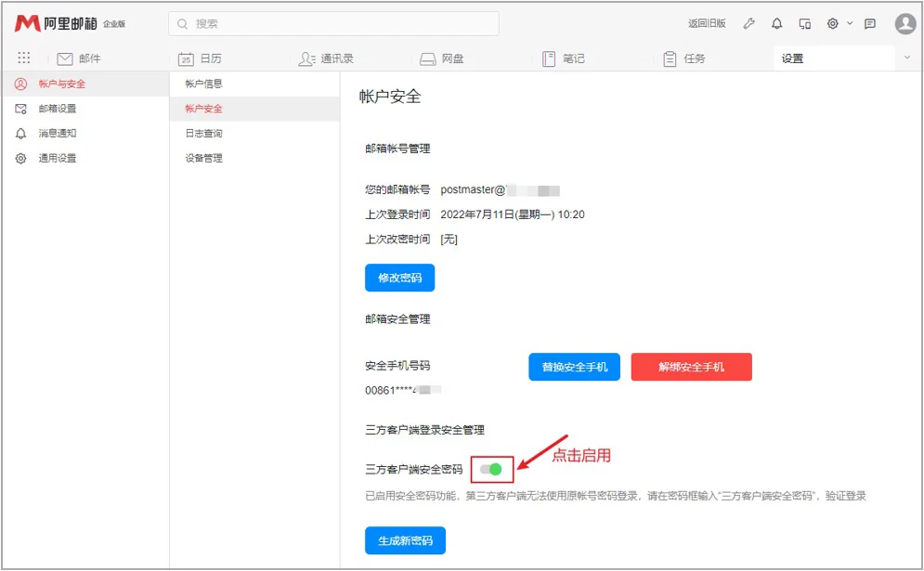Select the 设置 settings tab
This screenshot has height=571, width=924.
(x=834, y=58)
